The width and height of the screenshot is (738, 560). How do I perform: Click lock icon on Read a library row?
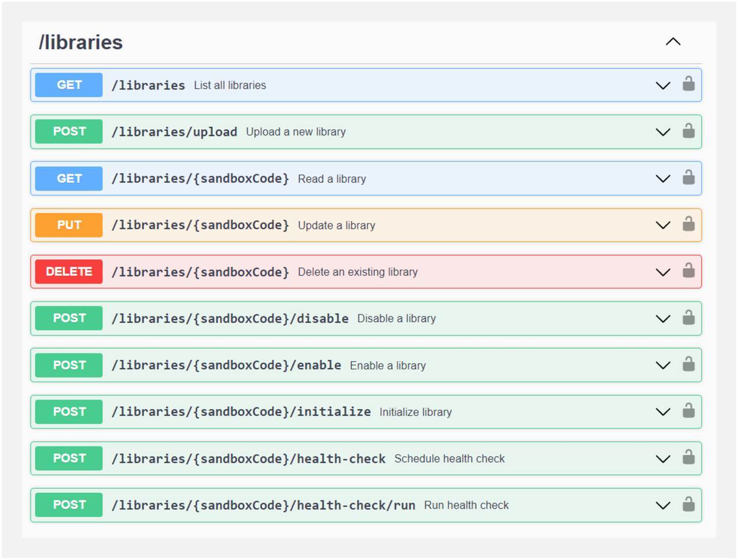click(x=688, y=177)
